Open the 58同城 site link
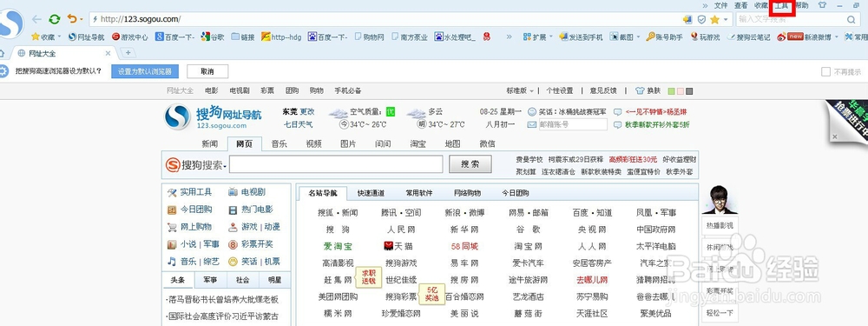The image size is (868, 326). click(x=464, y=246)
